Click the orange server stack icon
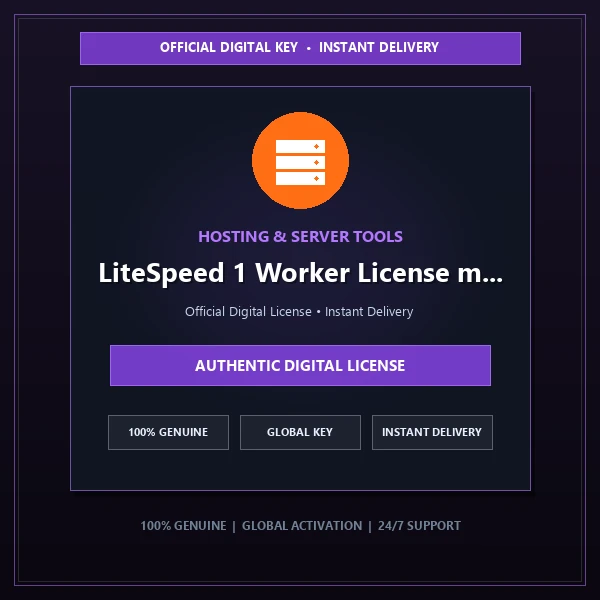 (x=300, y=160)
